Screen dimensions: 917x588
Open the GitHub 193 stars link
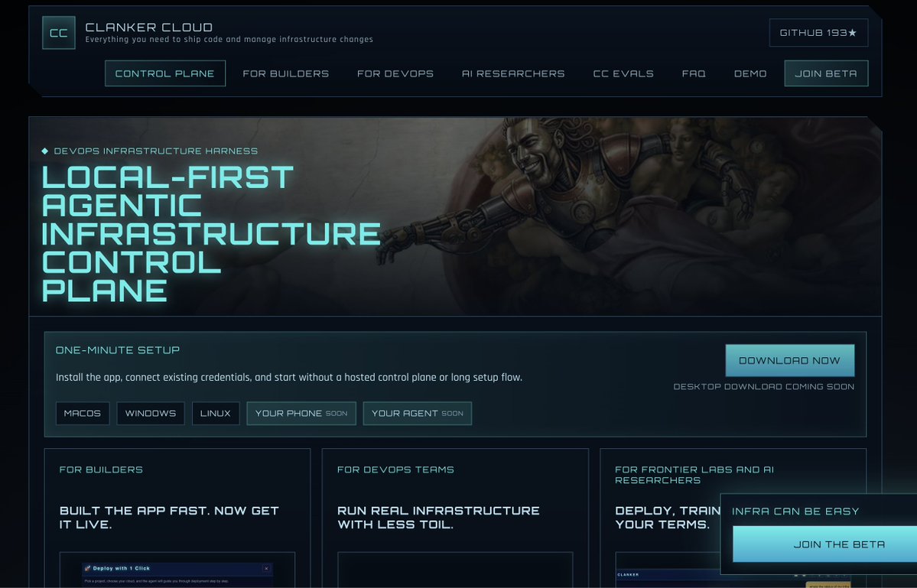click(x=819, y=33)
